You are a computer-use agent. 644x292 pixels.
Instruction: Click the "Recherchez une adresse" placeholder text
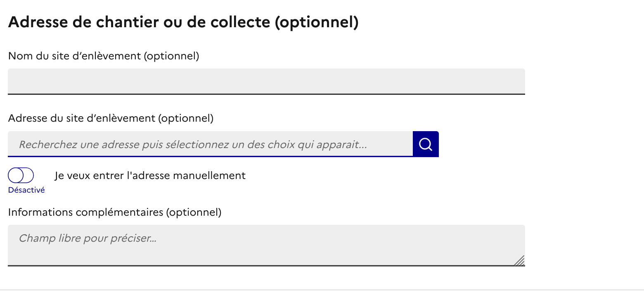193,144
